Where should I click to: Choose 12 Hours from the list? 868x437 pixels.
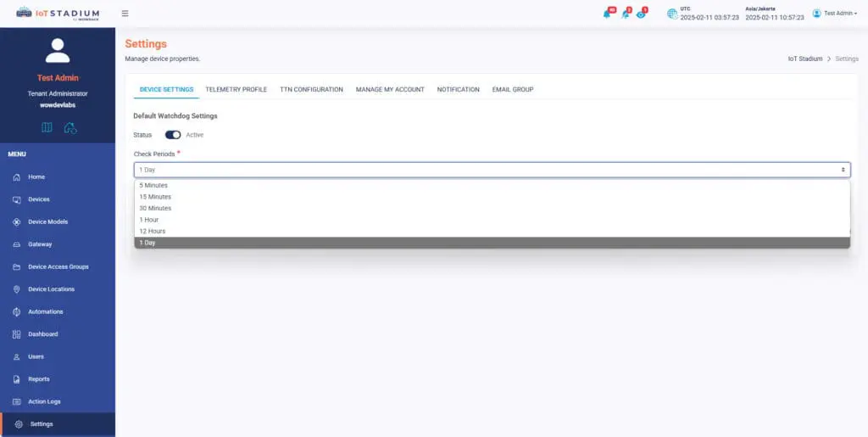[x=153, y=231]
